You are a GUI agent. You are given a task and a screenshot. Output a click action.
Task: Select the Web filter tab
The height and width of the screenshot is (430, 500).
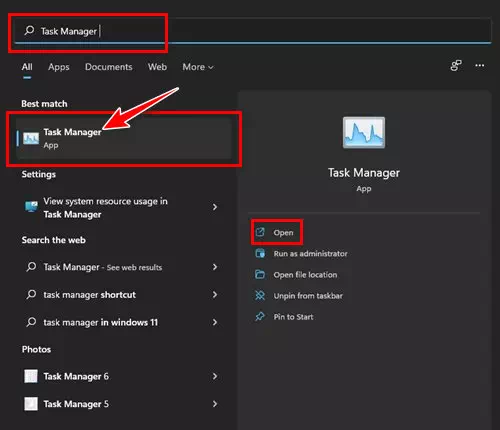pyautogui.click(x=157, y=67)
